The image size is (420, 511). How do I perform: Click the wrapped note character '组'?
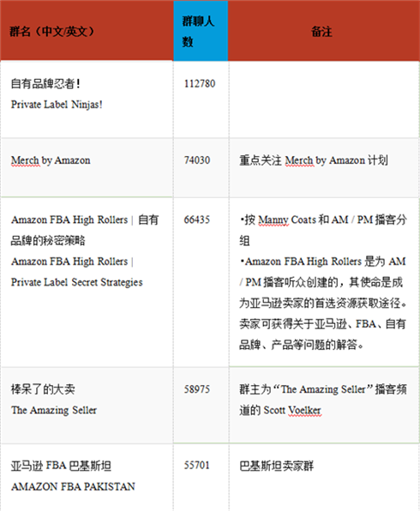pos(244,241)
